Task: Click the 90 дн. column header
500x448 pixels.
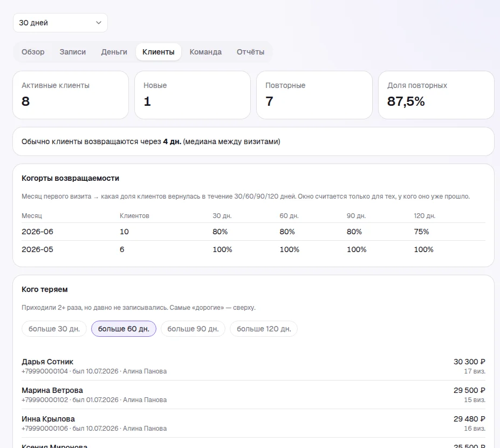Action: [356, 216]
